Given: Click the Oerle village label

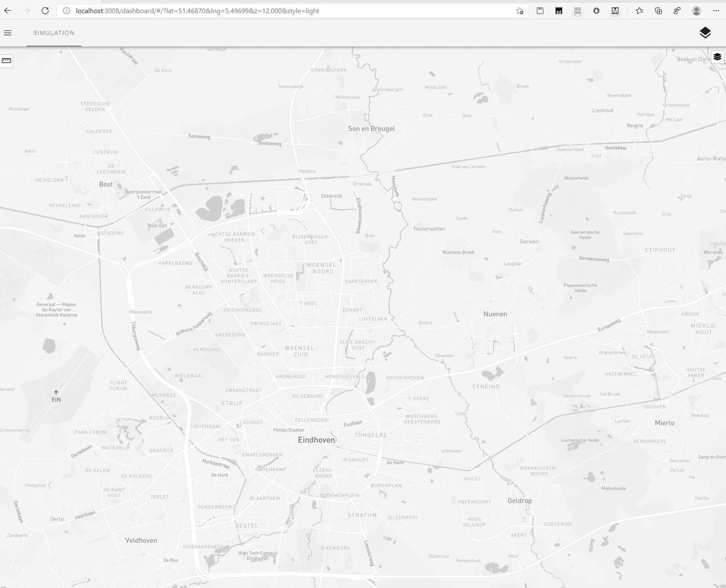Looking at the screenshot, I should (x=57, y=519).
